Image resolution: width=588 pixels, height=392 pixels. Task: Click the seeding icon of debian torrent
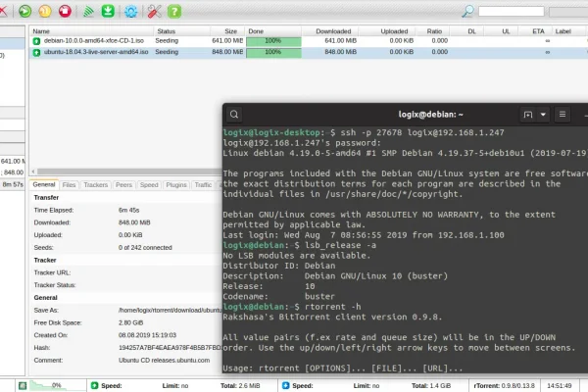point(36,41)
